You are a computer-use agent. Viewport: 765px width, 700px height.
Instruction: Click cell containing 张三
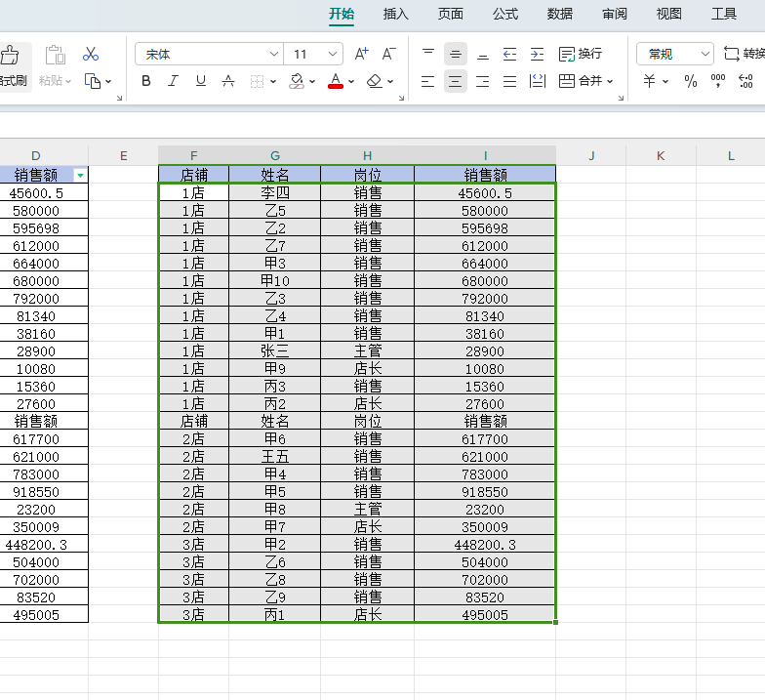[x=275, y=351]
